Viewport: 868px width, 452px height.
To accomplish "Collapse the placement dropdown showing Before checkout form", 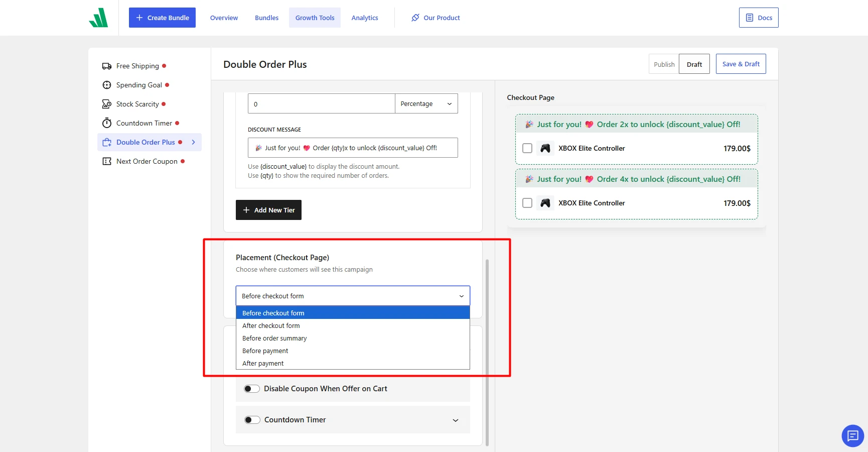I will tap(353, 296).
